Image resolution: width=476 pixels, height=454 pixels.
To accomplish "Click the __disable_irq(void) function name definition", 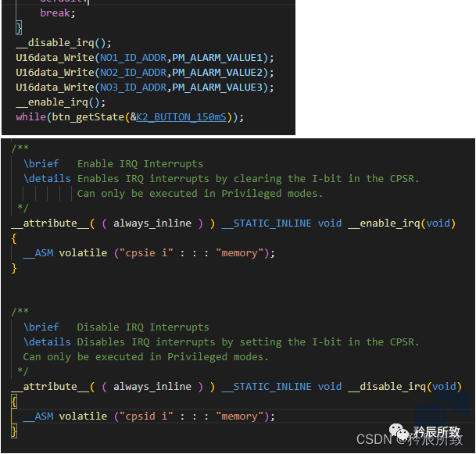I will click(x=387, y=387).
